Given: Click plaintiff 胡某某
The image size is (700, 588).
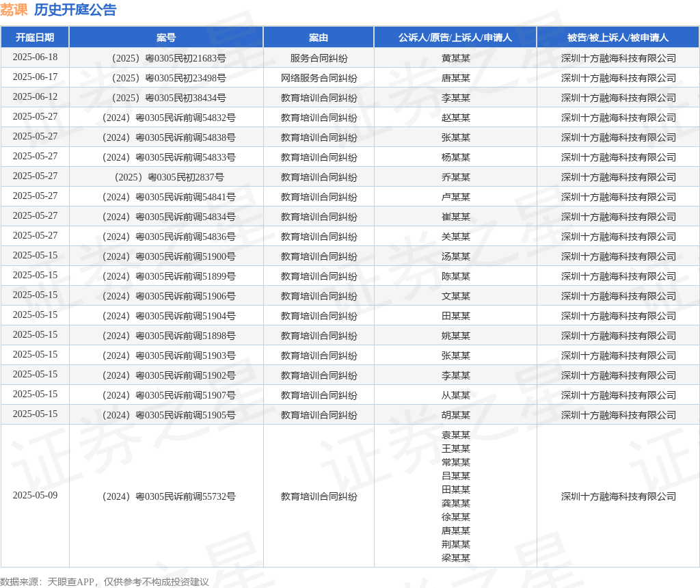Looking at the screenshot, I should tap(456, 415).
